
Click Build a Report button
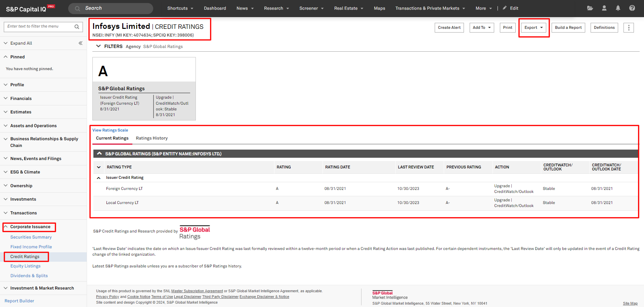pyautogui.click(x=568, y=28)
